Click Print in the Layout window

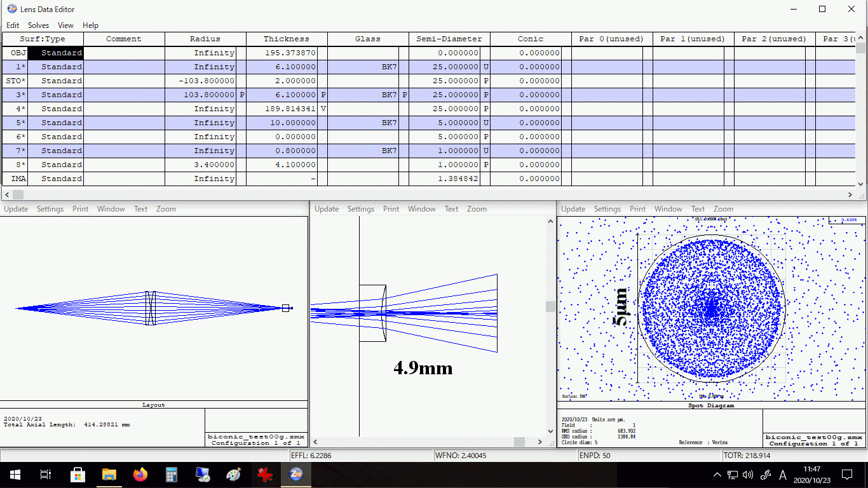[81, 209]
